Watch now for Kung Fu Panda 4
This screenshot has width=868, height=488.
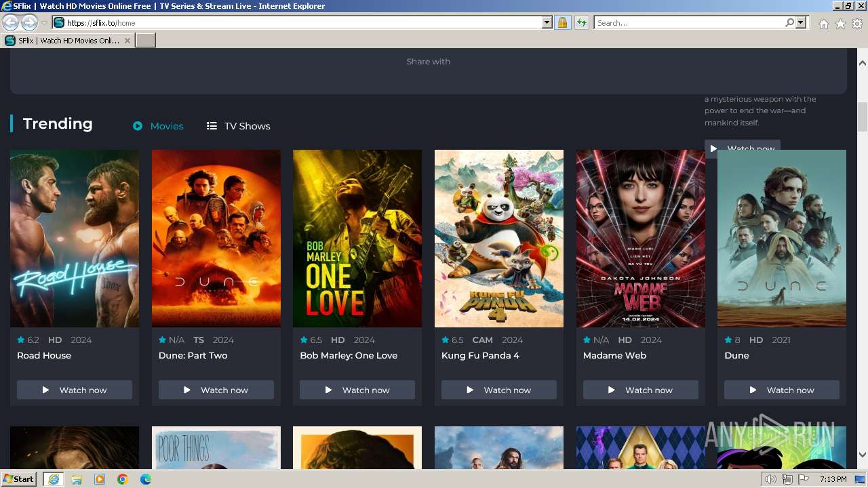coord(499,390)
